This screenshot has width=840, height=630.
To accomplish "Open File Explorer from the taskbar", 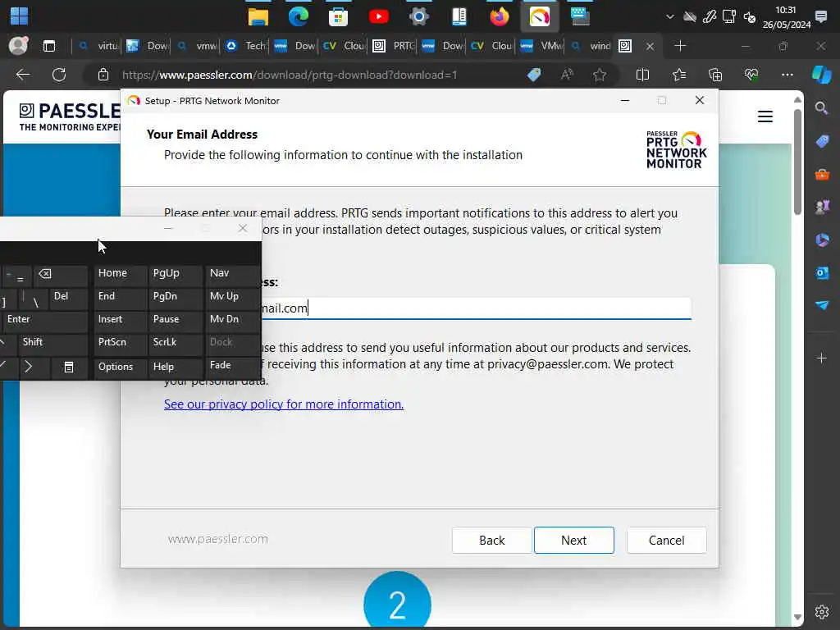I will click(258, 16).
